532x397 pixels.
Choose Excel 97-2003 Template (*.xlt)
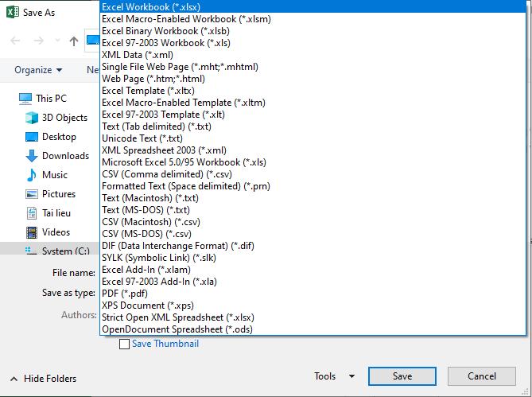[313, 115]
